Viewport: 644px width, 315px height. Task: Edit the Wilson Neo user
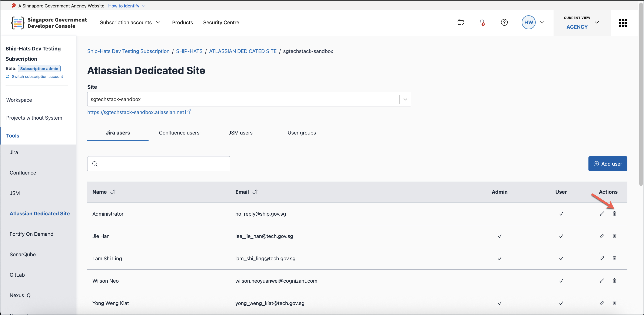point(602,281)
